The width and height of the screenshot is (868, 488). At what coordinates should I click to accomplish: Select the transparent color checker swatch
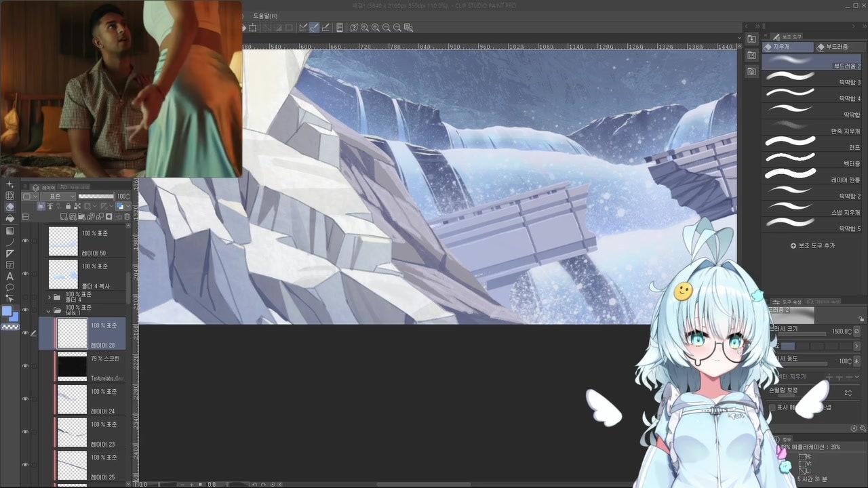coord(9,327)
